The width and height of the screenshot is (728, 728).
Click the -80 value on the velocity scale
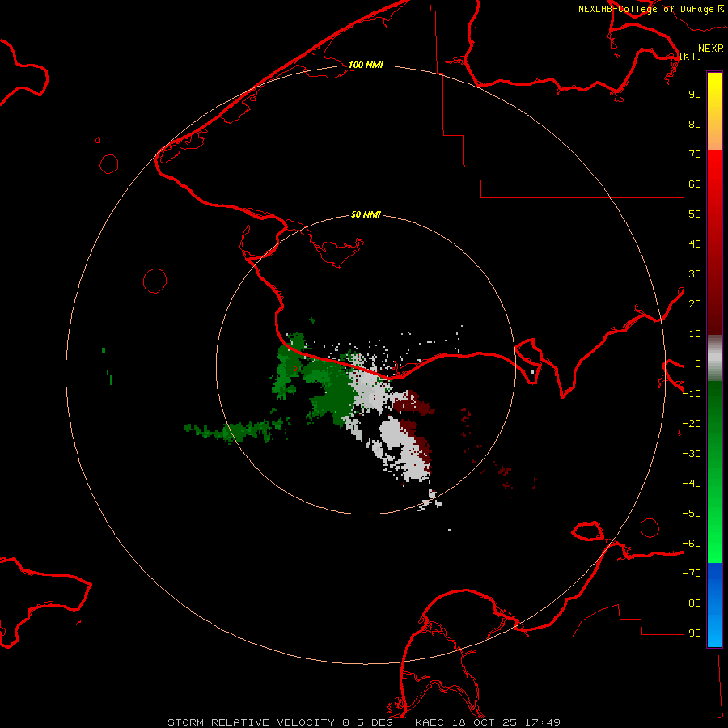coord(692,603)
